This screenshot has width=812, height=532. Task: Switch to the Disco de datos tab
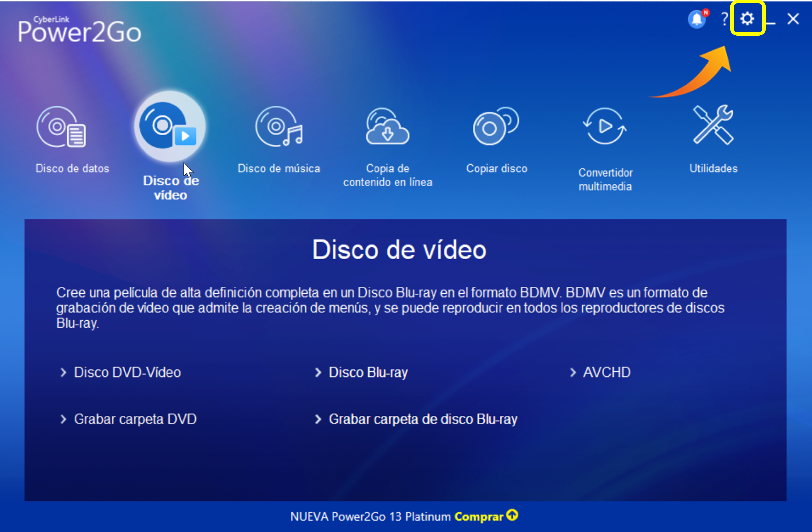[72, 168]
